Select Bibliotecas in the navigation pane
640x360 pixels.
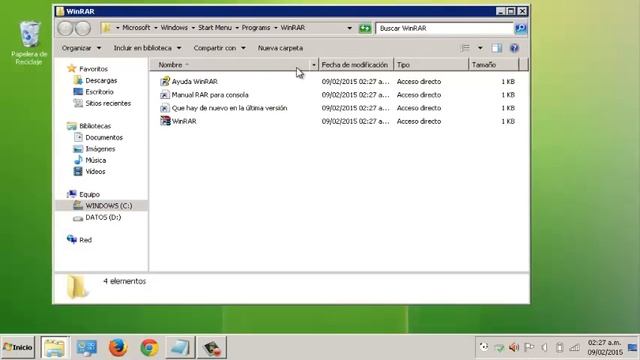(x=95, y=126)
